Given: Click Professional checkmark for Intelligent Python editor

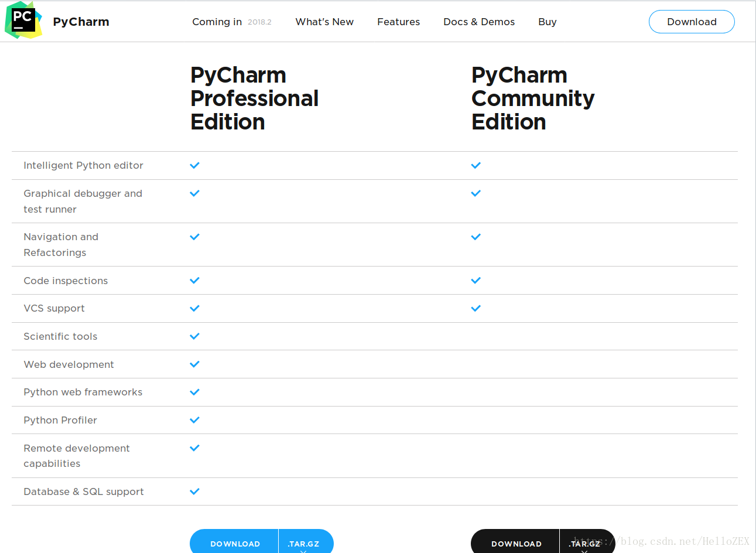Looking at the screenshot, I should point(195,165).
